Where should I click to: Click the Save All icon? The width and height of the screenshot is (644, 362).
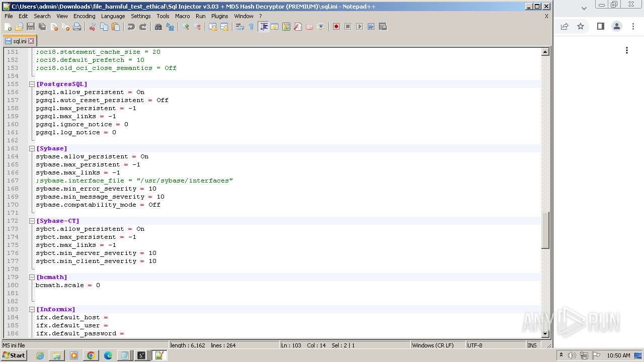click(x=42, y=27)
